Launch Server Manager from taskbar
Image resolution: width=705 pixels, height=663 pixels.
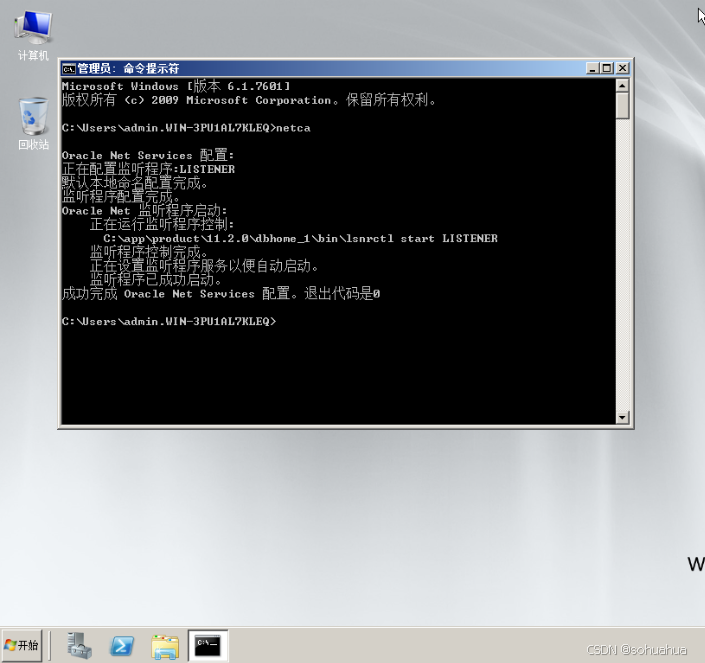pos(80,645)
